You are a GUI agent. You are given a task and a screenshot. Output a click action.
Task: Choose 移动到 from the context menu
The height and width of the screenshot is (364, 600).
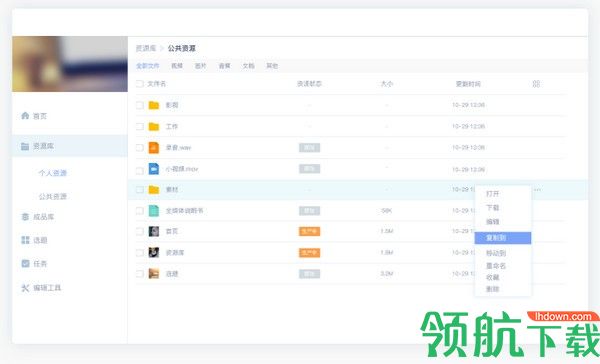click(x=496, y=253)
